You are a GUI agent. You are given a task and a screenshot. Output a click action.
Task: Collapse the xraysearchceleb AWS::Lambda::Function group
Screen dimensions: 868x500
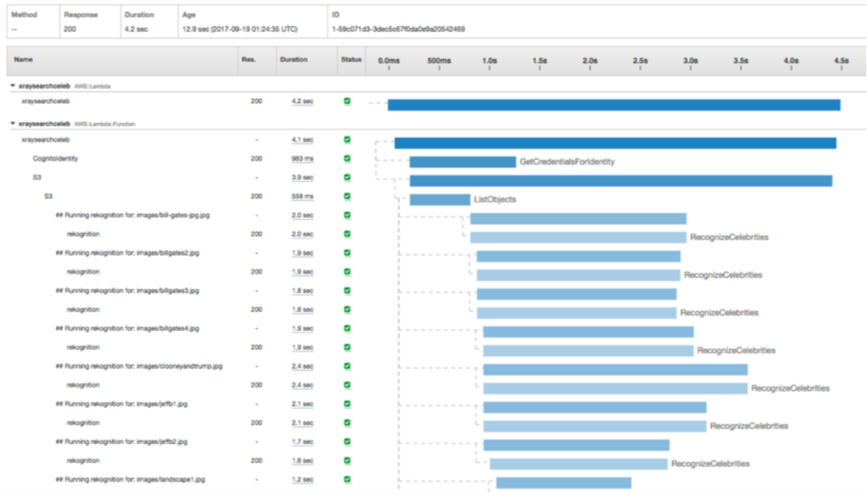coord(13,124)
